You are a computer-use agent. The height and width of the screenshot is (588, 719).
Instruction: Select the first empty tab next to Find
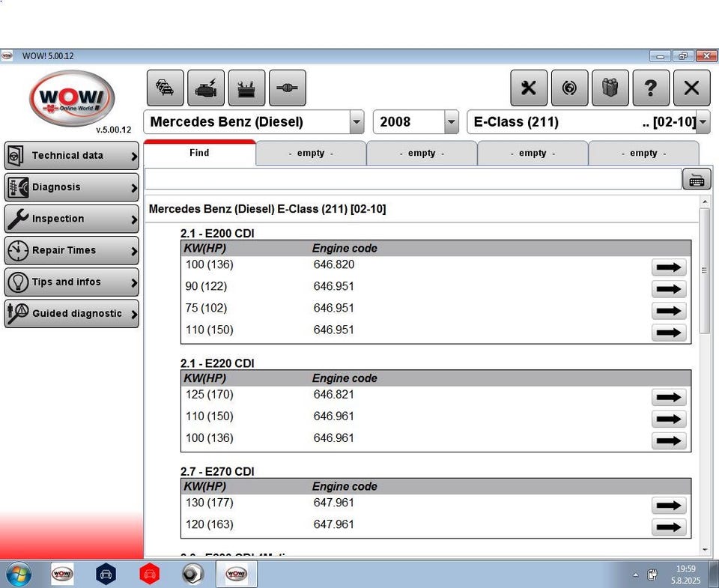point(311,154)
